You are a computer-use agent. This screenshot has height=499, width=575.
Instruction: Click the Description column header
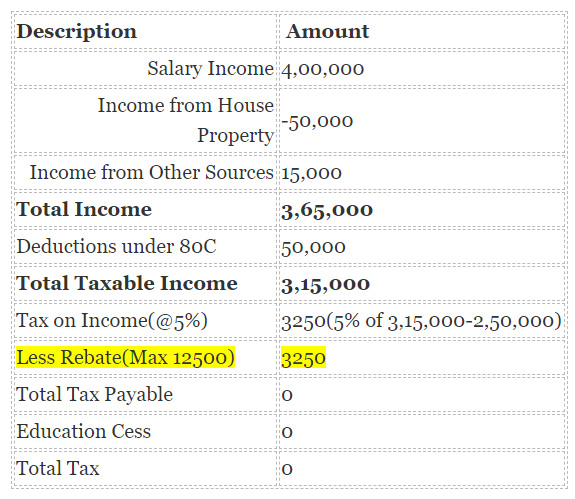77,32
